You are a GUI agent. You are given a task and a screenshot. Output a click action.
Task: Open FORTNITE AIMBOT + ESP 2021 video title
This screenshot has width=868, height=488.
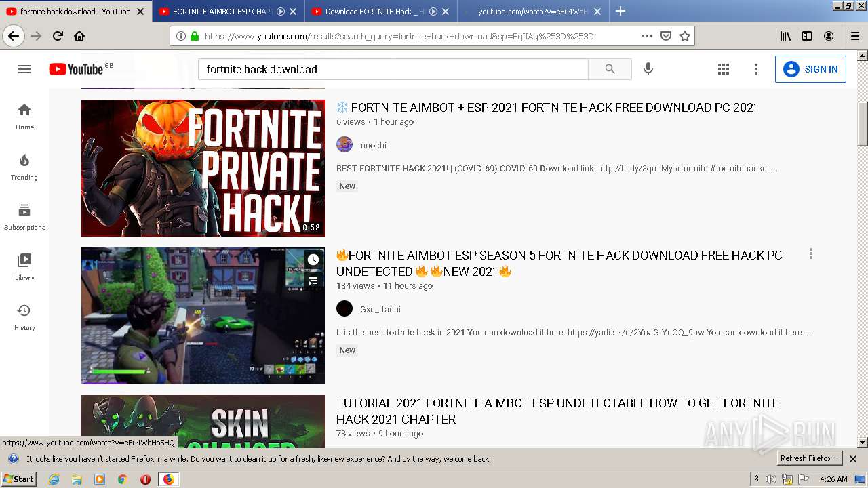coord(548,107)
